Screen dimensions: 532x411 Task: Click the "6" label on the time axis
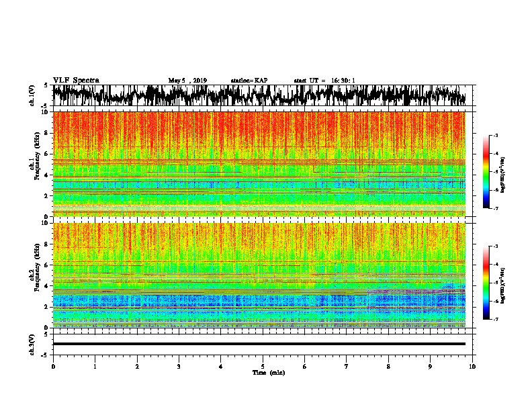point(305,366)
